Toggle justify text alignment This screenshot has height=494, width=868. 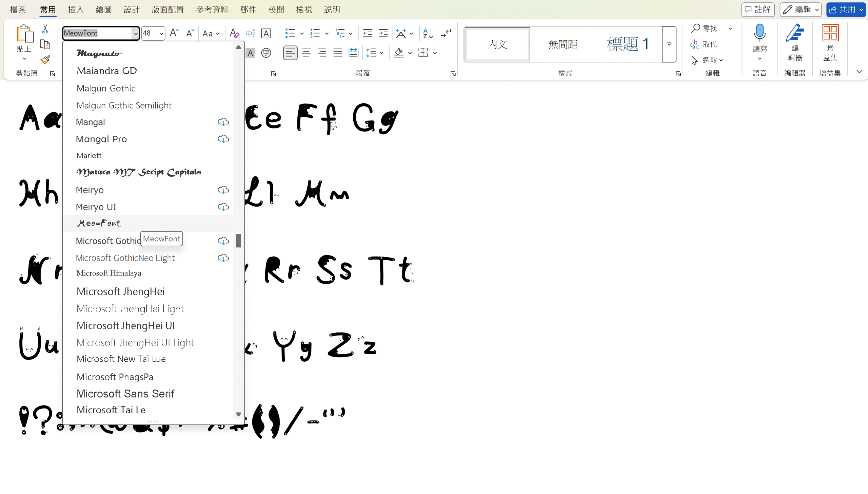[337, 53]
